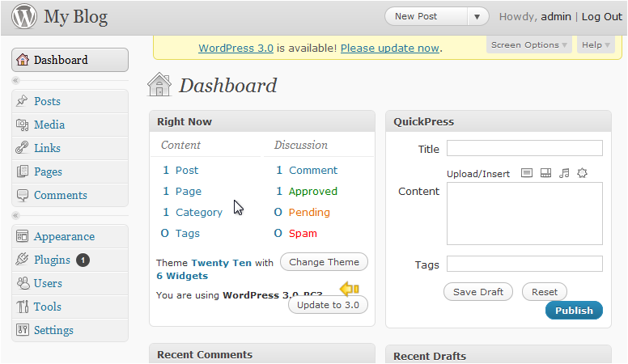This screenshot has height=364, width=628.
Task: Click the Reset button in QuickPress
Action: [x=545, y=292]
